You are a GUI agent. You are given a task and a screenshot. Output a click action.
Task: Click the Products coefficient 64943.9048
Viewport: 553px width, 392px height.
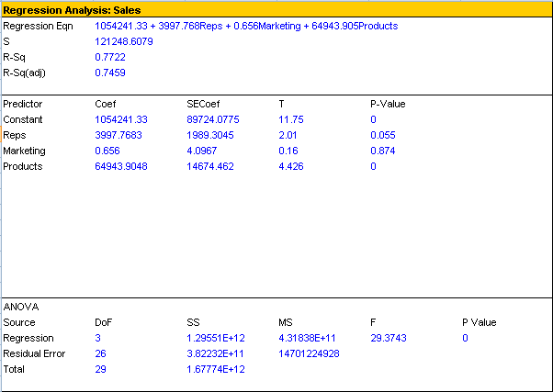(121, 166)
